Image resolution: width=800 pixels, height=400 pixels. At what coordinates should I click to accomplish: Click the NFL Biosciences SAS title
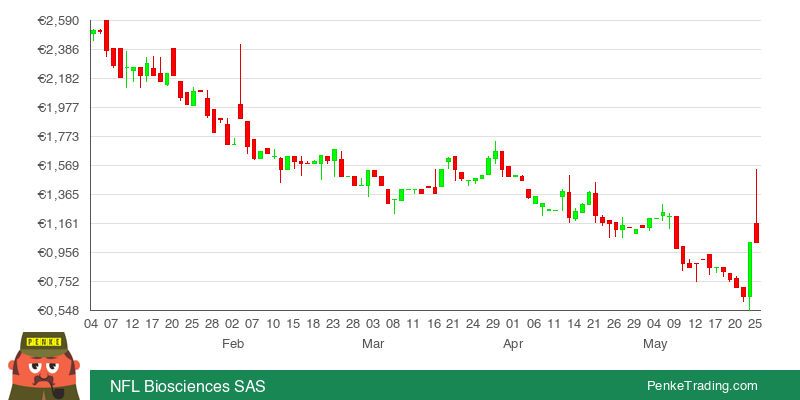[x=188, y=386]
